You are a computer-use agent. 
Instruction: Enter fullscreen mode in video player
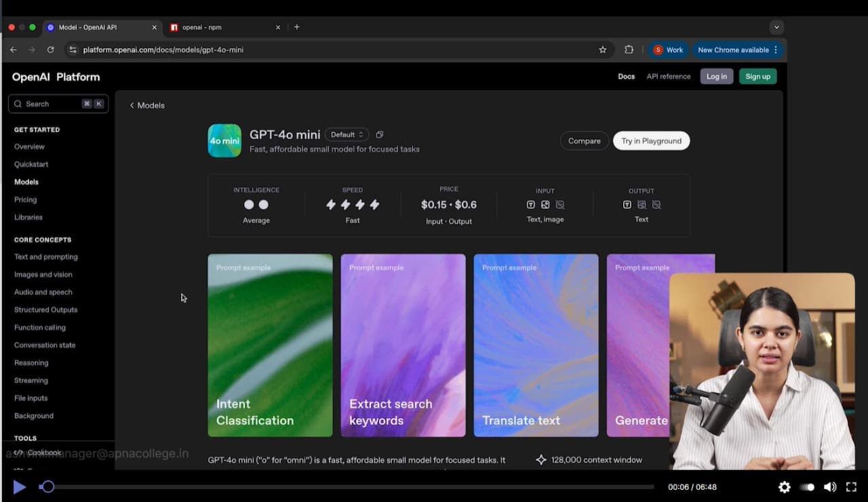pyautogui.click(x=851, y=487)
